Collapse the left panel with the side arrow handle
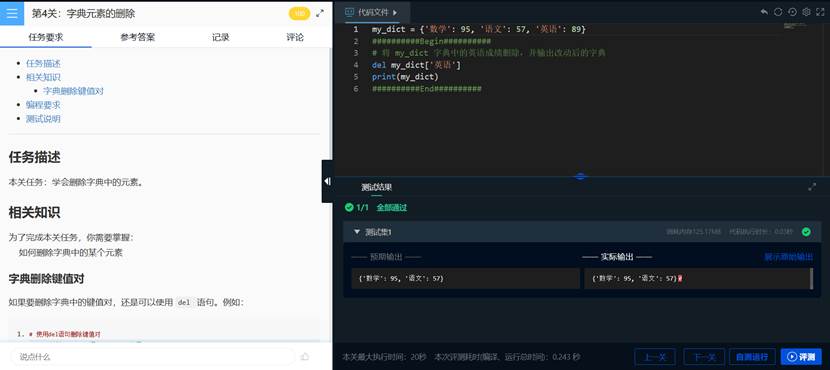Viewport: 830px width, 370px height. click(x=327, y=181)
